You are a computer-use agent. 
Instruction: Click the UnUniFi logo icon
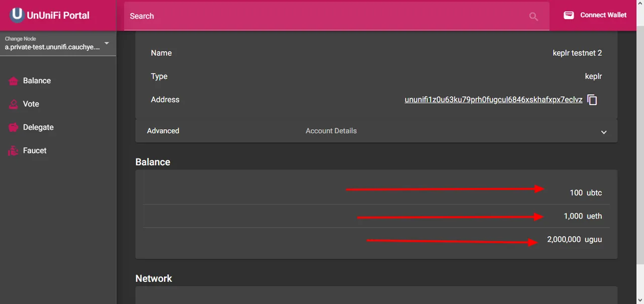tap(17, 15)
